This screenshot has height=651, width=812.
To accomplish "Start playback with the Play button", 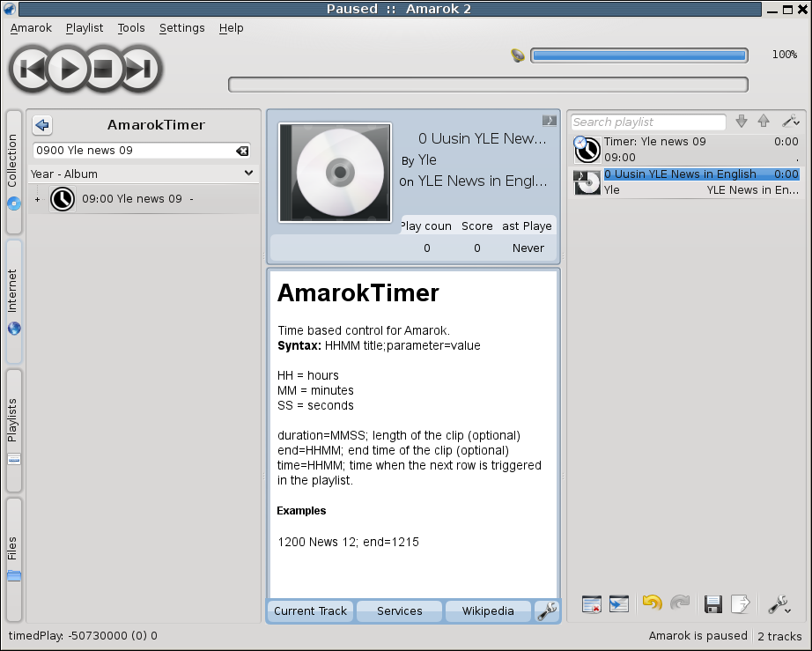I will pyautogui.click(x=69, y=69).
